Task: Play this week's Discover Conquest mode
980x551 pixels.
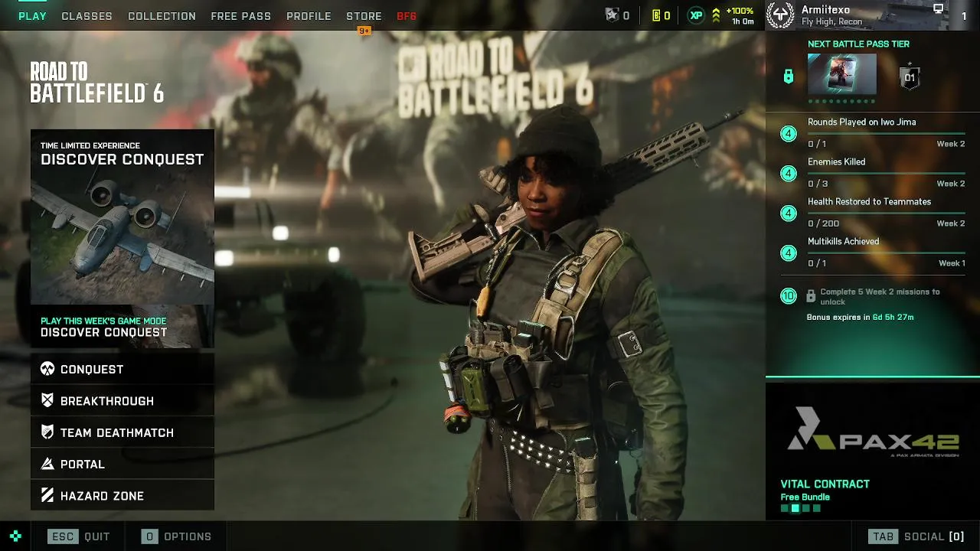Action: pos(122,327)
